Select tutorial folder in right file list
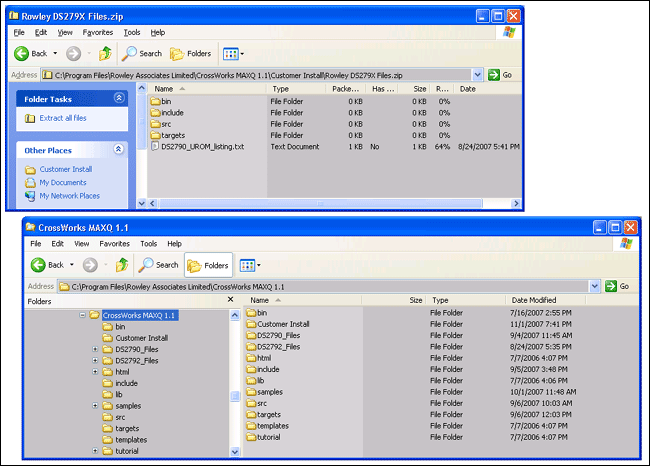Screen dimensions: 650x466 point(263,437)
